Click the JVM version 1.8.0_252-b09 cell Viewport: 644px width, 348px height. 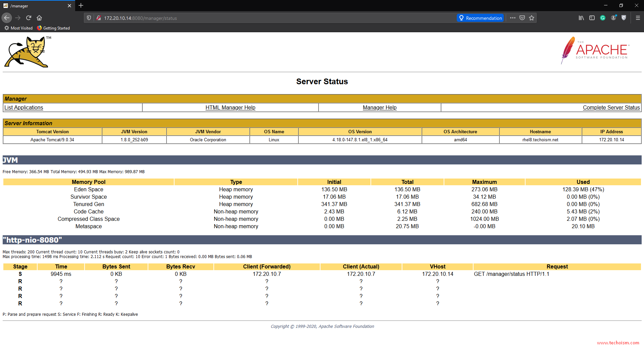click(134, 140)
